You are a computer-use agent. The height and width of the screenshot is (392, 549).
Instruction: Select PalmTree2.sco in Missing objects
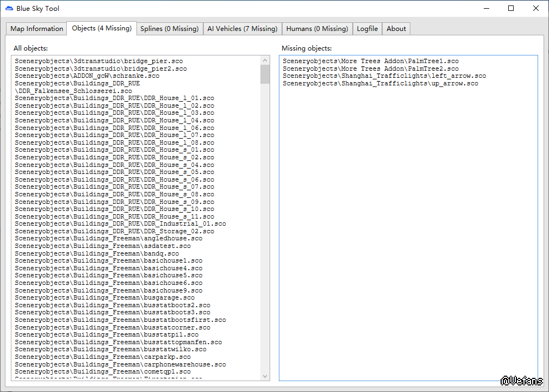tap(371, 69)
